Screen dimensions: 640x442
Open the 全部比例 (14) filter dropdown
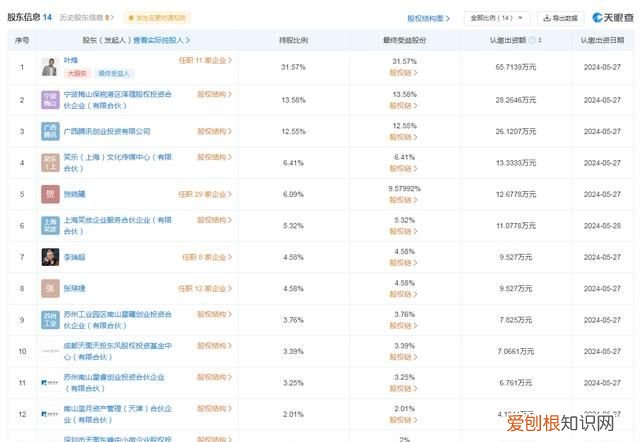point(497,18)
